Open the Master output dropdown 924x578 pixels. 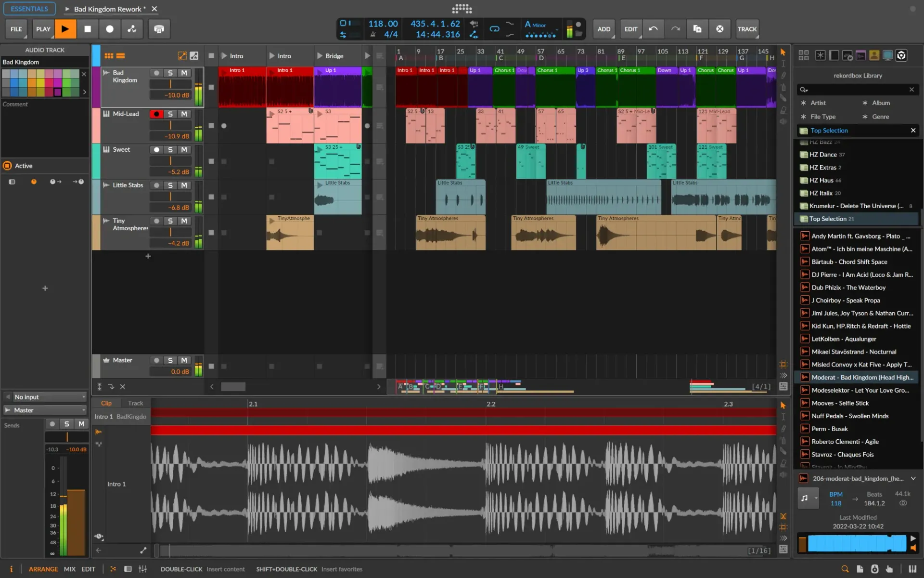click(46, 410)
